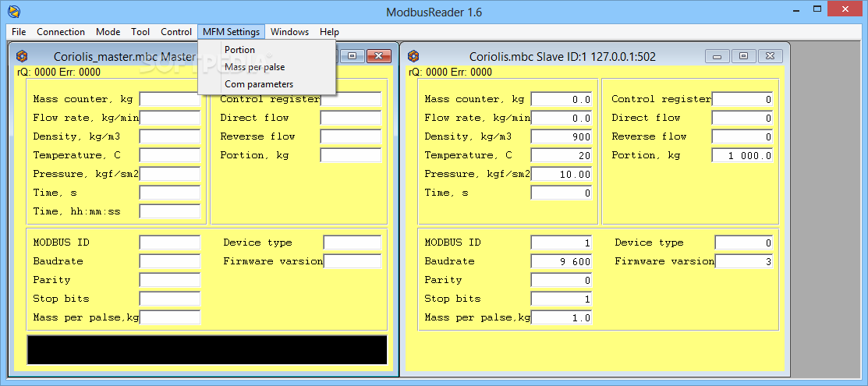Click Control register value in Slave window

click(x=742, y=100)
